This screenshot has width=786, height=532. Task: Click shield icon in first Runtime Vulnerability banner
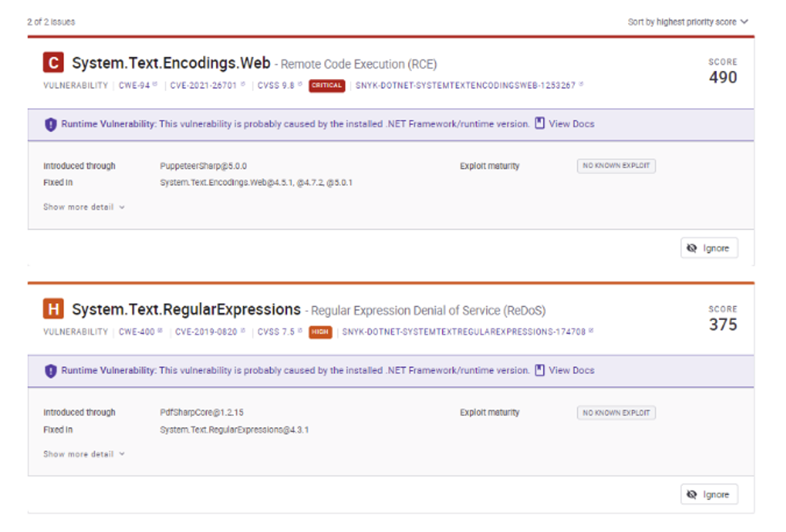click(x=51, y=124)
